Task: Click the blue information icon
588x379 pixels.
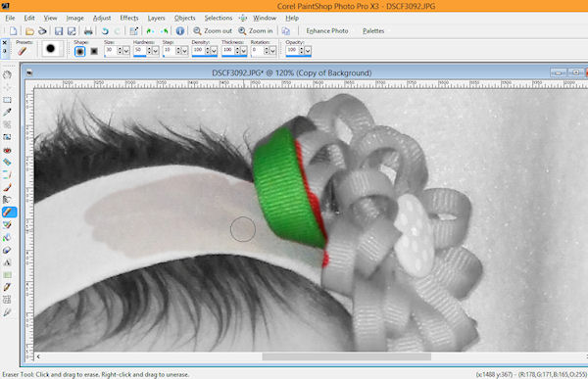Action: [180, 31]
